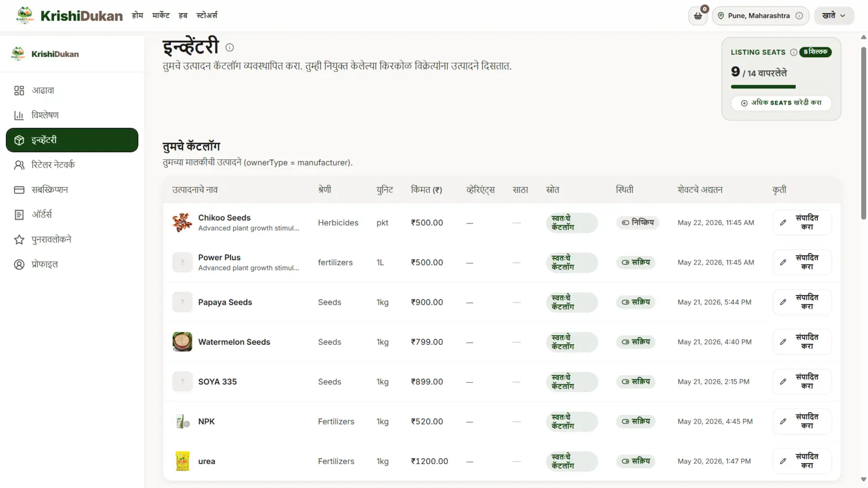Click the KrishiDukan logo in top header
The image size is (868, 488).
pos(69,15)
